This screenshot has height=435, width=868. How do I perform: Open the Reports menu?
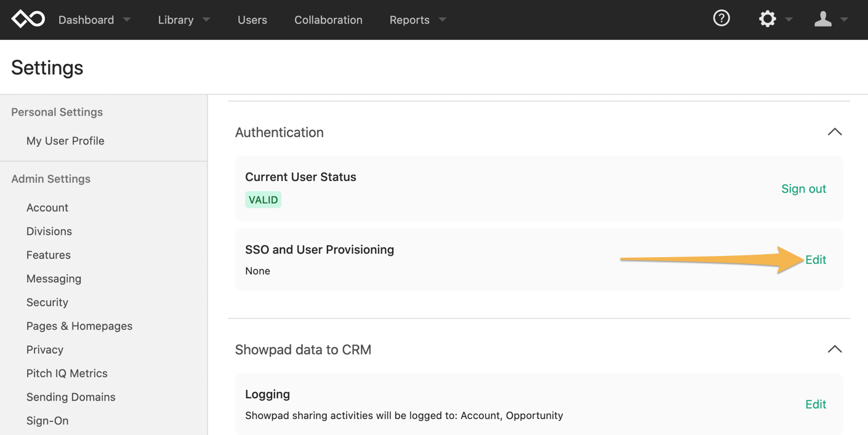pos(409,20)
